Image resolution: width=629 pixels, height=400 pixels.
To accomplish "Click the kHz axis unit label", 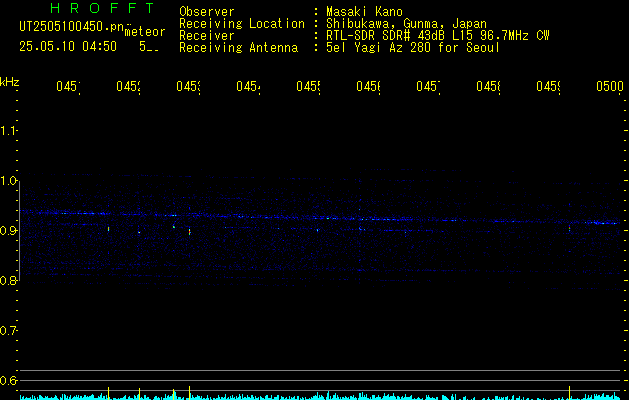I will [10, 82].
